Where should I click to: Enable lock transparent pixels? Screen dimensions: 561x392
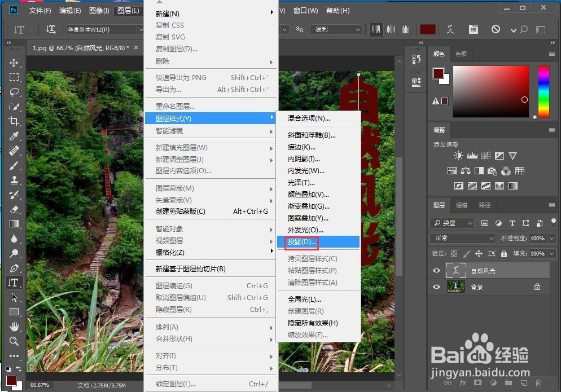tap(454, 253)
